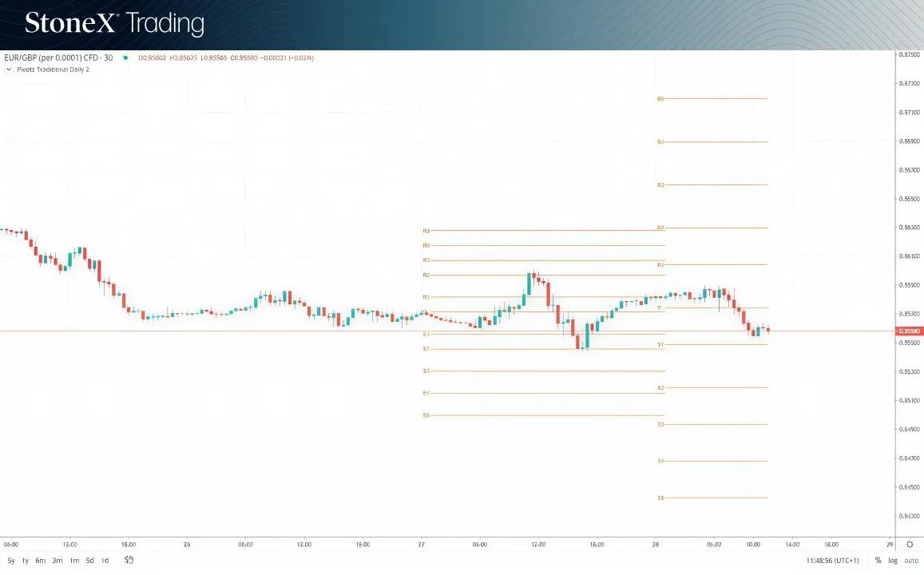Click the 29 date label on time axis
Image resolution: width=924 pixels, height=575 pixels.
click(x=890, y=545)
